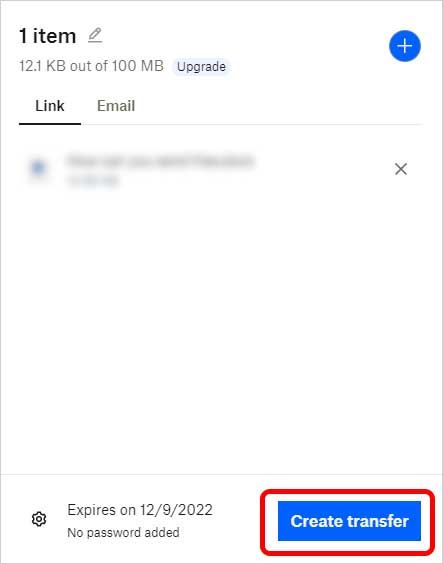Open expiration and password settings cog
Viewport: 443px width, 564px height.
pyautogui.click(x=39, y=519)
